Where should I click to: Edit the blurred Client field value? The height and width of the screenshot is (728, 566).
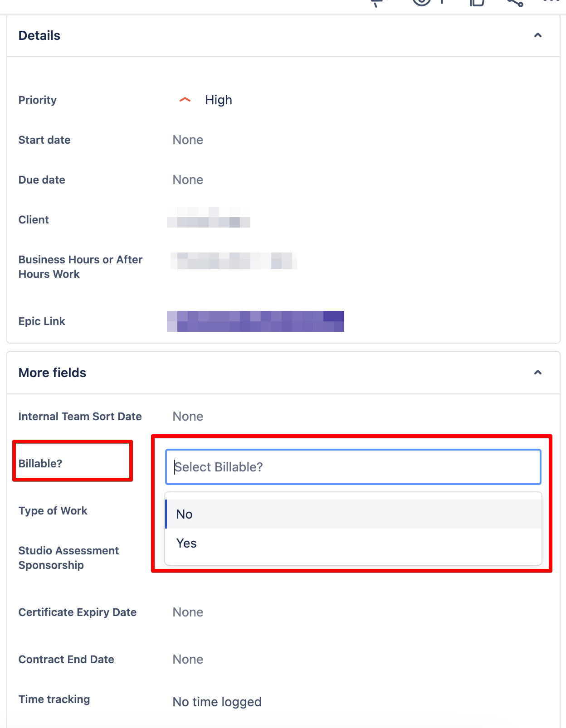point(209,217)
